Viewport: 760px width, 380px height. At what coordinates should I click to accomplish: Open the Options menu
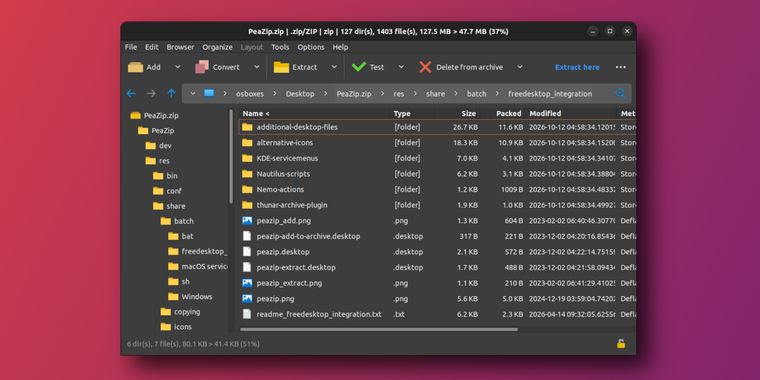[x=311, y=47]
